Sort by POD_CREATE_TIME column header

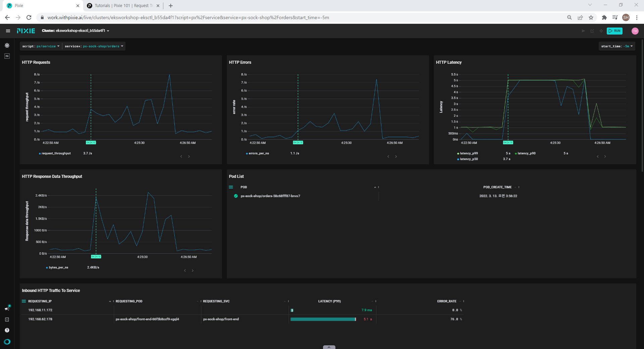(x=497, y=187)
